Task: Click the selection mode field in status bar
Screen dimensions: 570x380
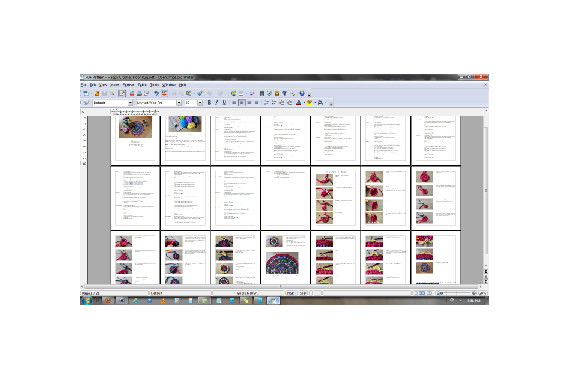Action: [x=303, y=293]
